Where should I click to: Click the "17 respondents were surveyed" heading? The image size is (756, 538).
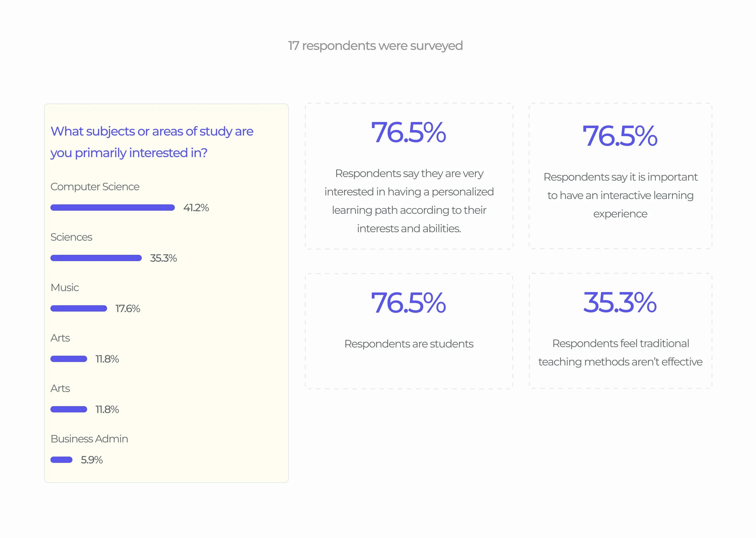pos(375,46)
